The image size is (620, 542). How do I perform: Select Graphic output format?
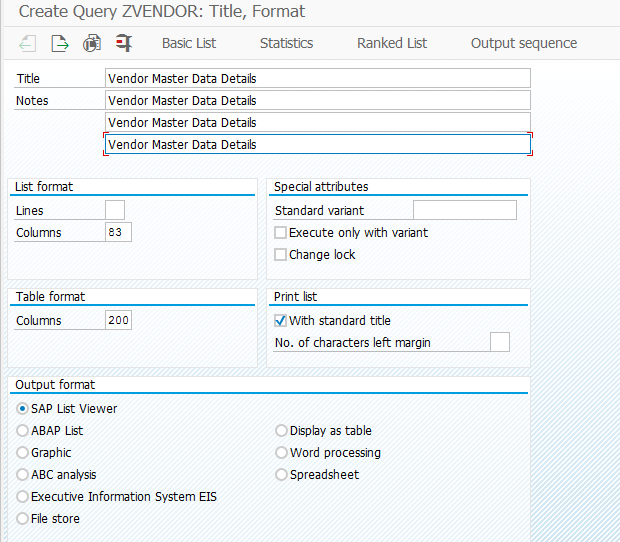pyautogui.click(x=23, y=453)
